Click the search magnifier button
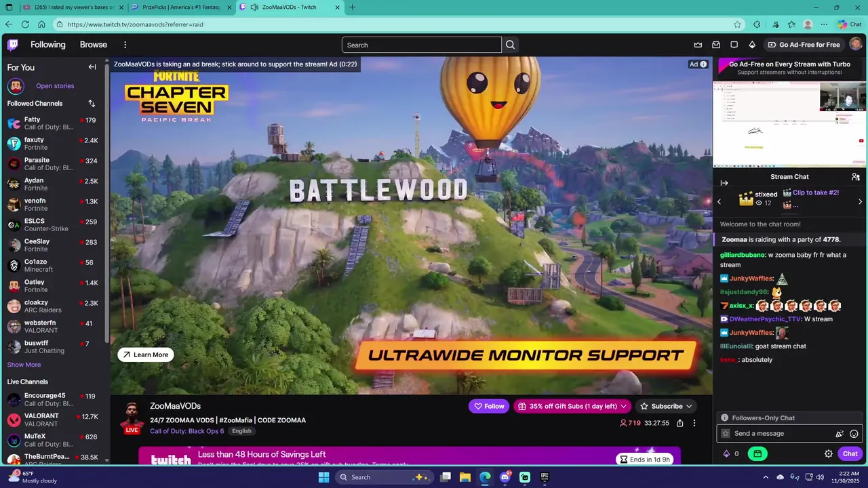The width and height of the screenshot is (868, 488). click(511, 45)
